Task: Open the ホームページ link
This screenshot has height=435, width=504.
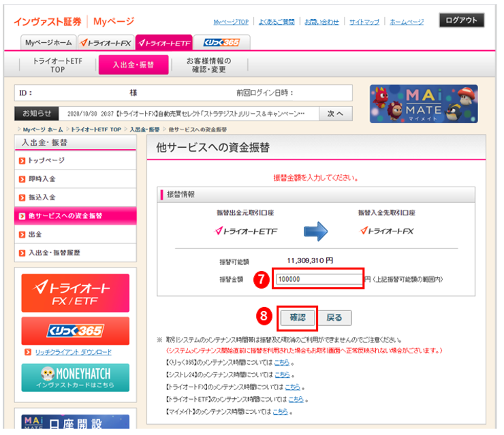Action: pos(407,22)
